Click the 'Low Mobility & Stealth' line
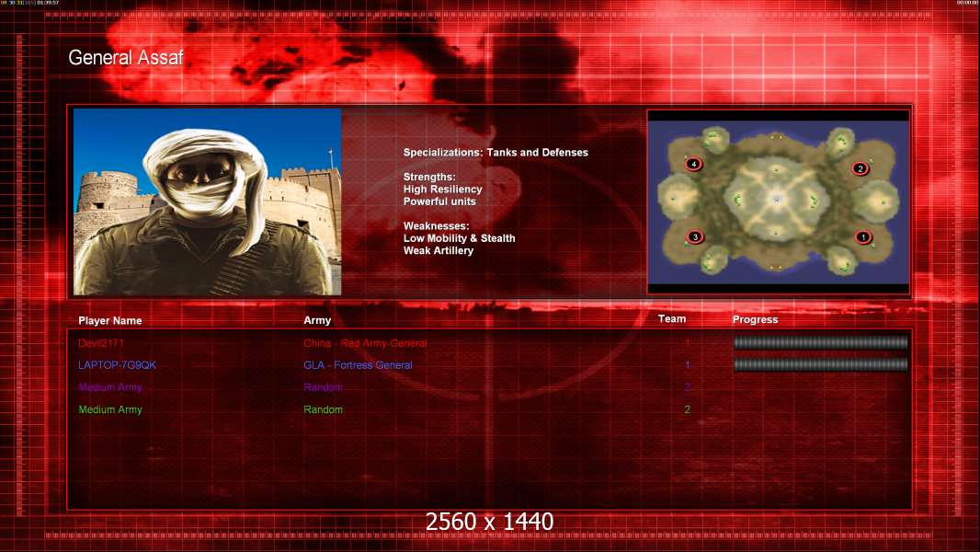This screenshot has height=552, width=980. [460, 238]
